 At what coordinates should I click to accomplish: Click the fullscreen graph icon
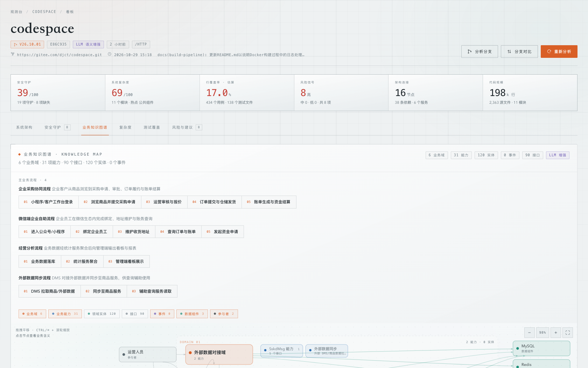[568, 333]
